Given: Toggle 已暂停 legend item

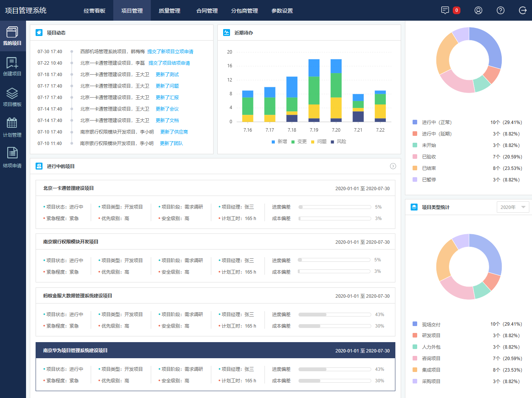Looking at the screenshot, I should pyautogui.click(x=424, y=180).
